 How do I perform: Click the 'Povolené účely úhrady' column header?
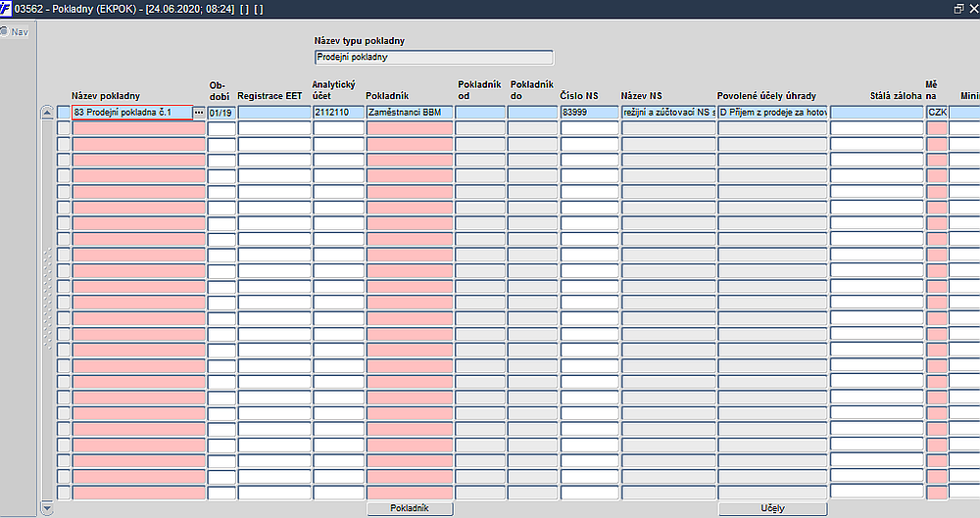click(766, 96)
